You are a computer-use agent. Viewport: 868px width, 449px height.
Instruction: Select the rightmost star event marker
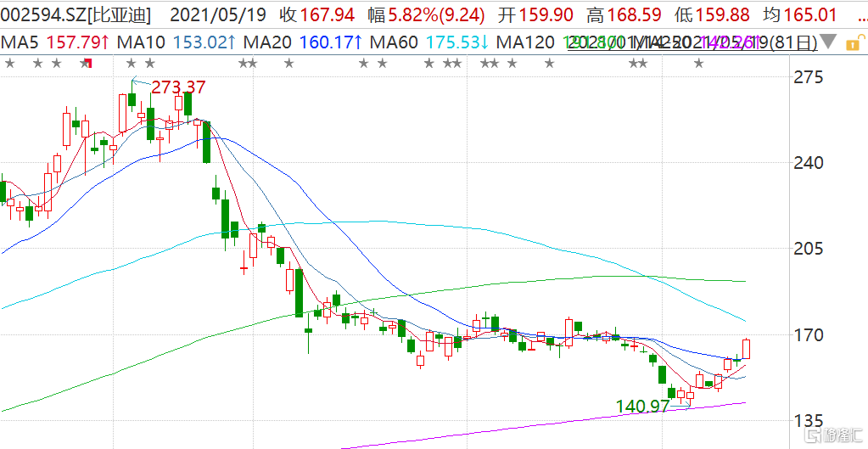tap(699, 65)
